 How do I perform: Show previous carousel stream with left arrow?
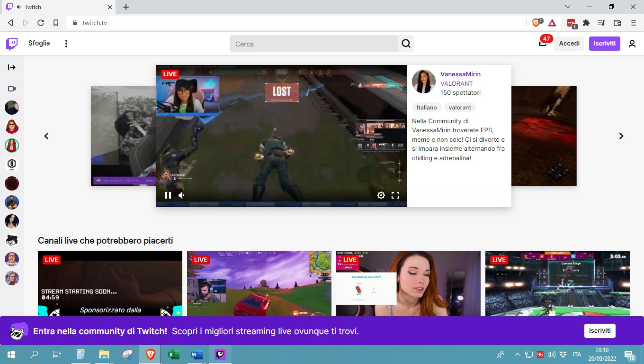46,136
